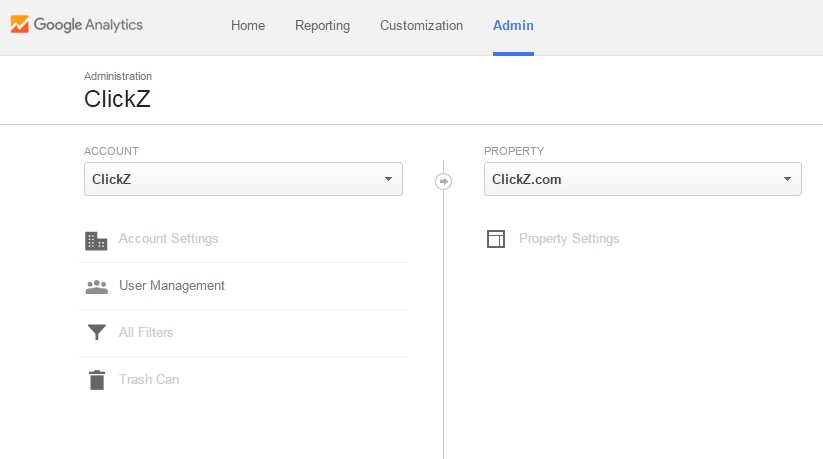Open the User Management link
This screenshot has height=459, width=823.
pos(172,286)
